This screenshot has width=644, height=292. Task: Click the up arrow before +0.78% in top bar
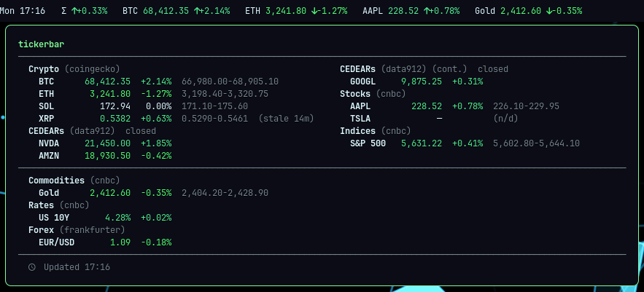pyautogui.click(x=426, y=11)
